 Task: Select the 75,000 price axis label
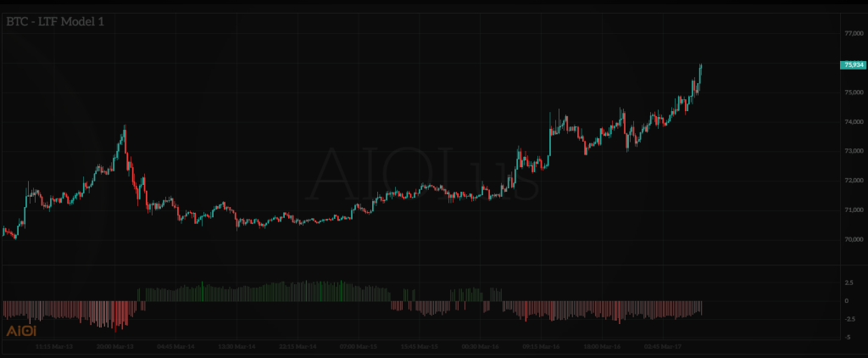(x=852, y=92)
